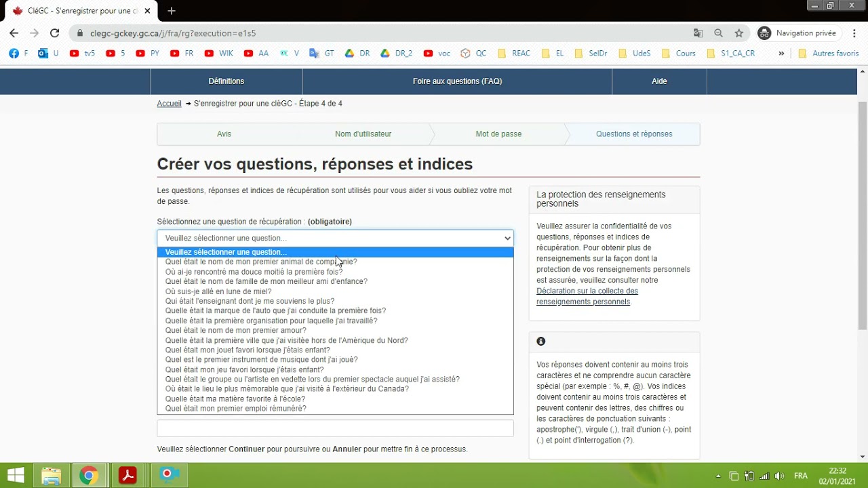Choose the jeu favori question
The height and width of the screenshot is (488, 868).
pyautogui.click(x=335, y=370)
